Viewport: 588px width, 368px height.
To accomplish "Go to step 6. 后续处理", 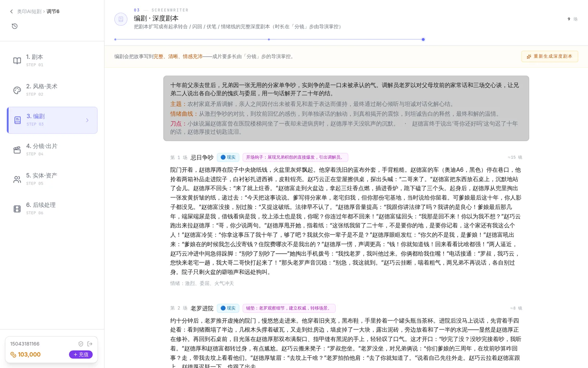I will [x=52, y=209].
